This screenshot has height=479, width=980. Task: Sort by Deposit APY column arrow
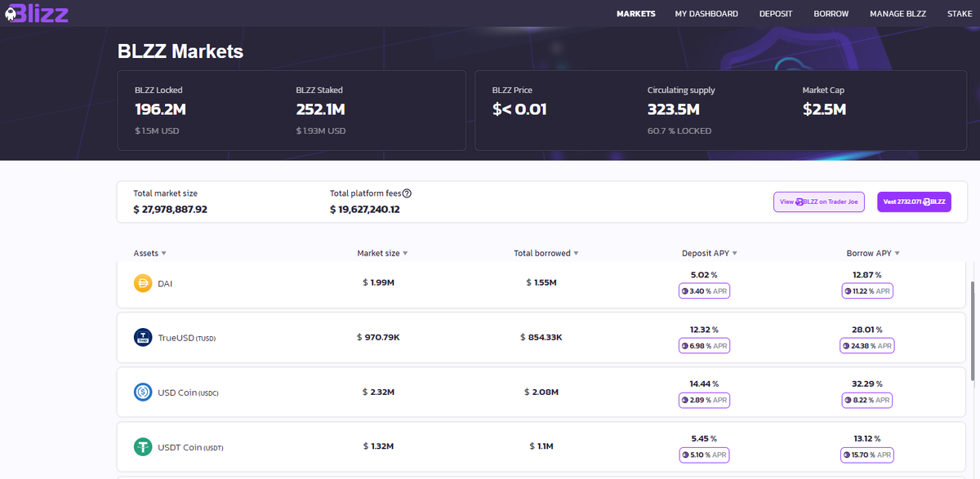pos(735,254)
